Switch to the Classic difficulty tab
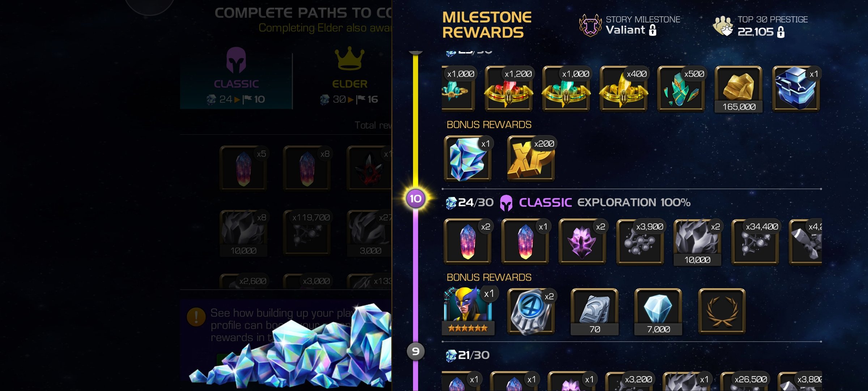 click(x=236, y=77)
